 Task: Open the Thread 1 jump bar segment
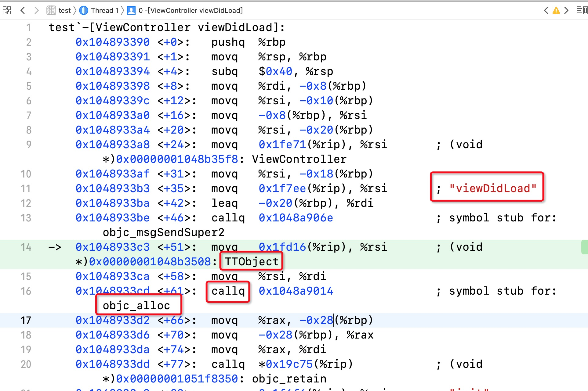click(x=104, y=10)
